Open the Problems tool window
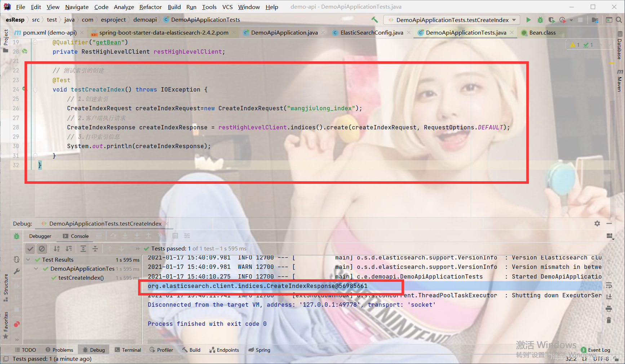 click(59, 350)
